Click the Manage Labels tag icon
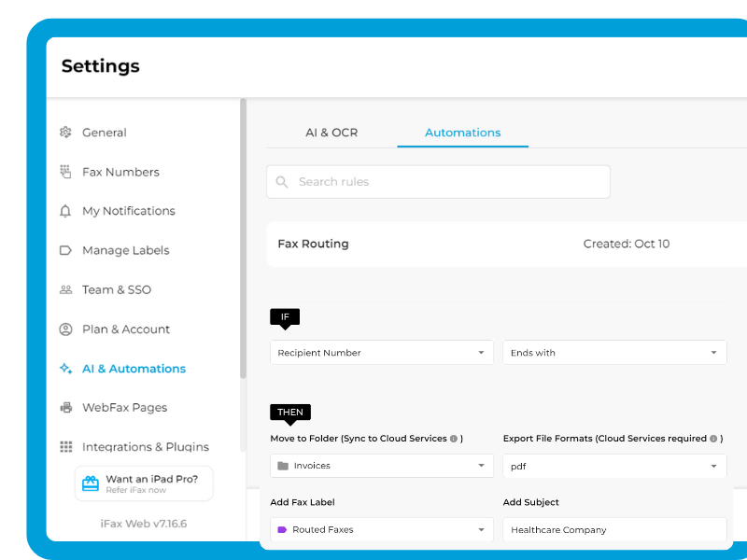The width and height of the screenshot is (747, 560). tap(65, 250)
